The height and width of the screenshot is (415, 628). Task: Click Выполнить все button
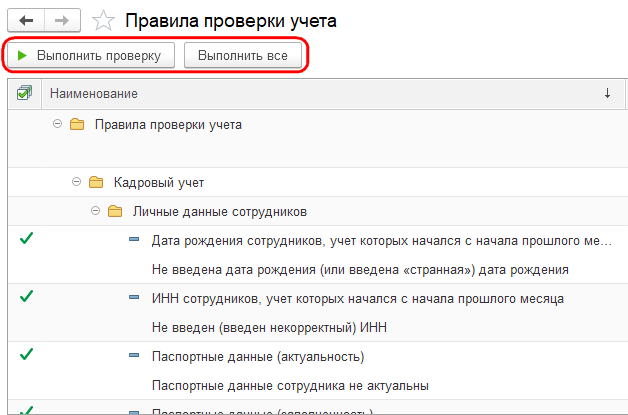(x=243, y=55)
